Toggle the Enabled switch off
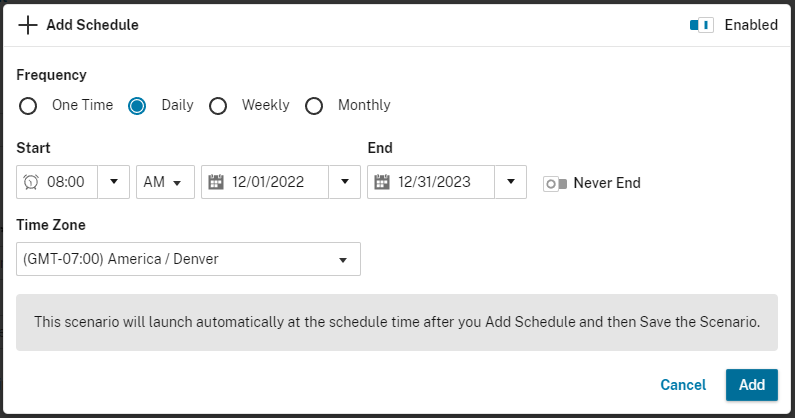This screenshot has height=418, width=795. click(x=701, y=25)
